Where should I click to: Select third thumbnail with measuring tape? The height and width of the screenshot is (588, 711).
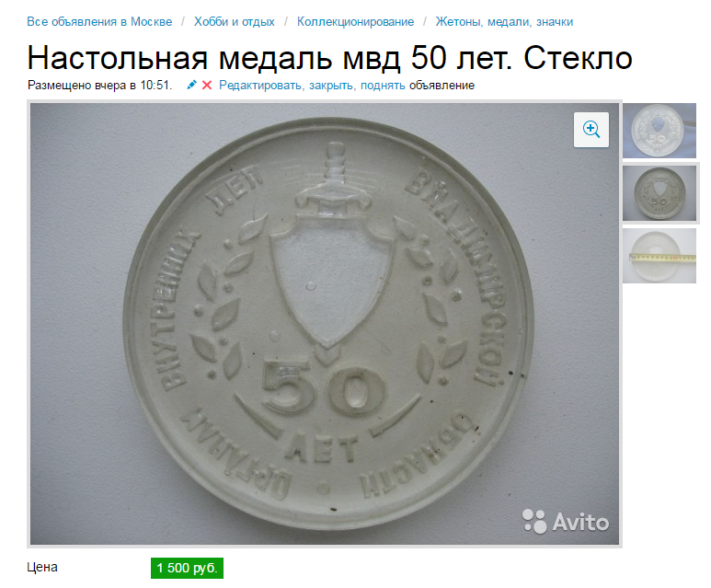tap(659, 256)
